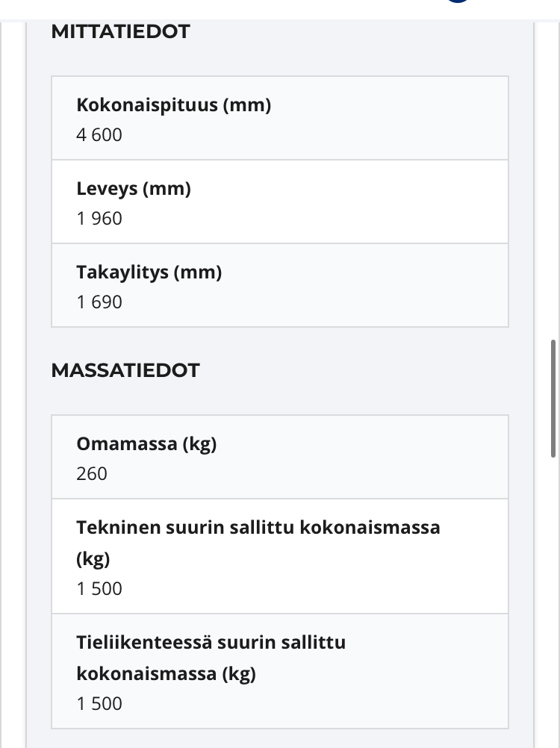Click the MITTATIEDOT section heading
This screenshot has width=560, height=748.
[x=120, y=32]
